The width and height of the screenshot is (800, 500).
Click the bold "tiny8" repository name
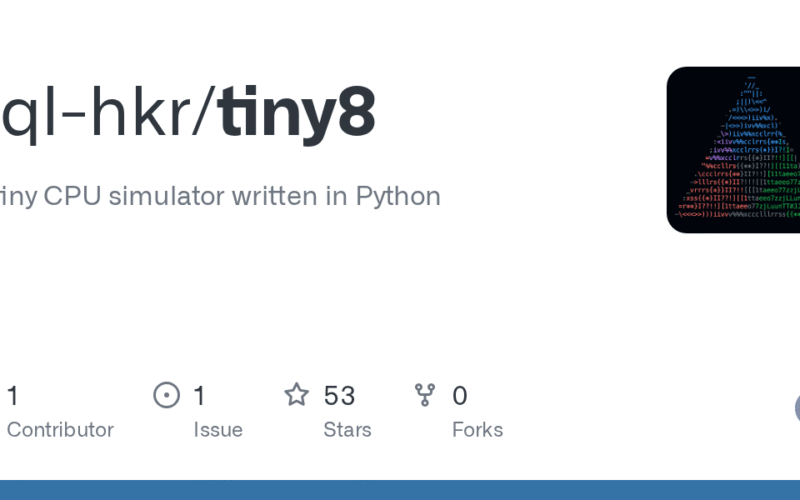pyautogui.click(x=298, y=114)
